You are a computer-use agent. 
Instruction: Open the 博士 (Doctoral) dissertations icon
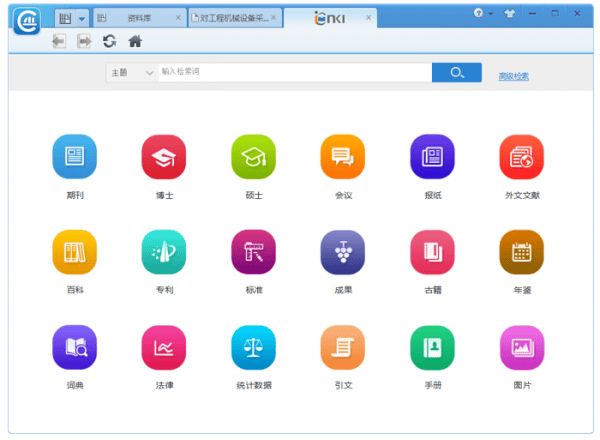163,156
